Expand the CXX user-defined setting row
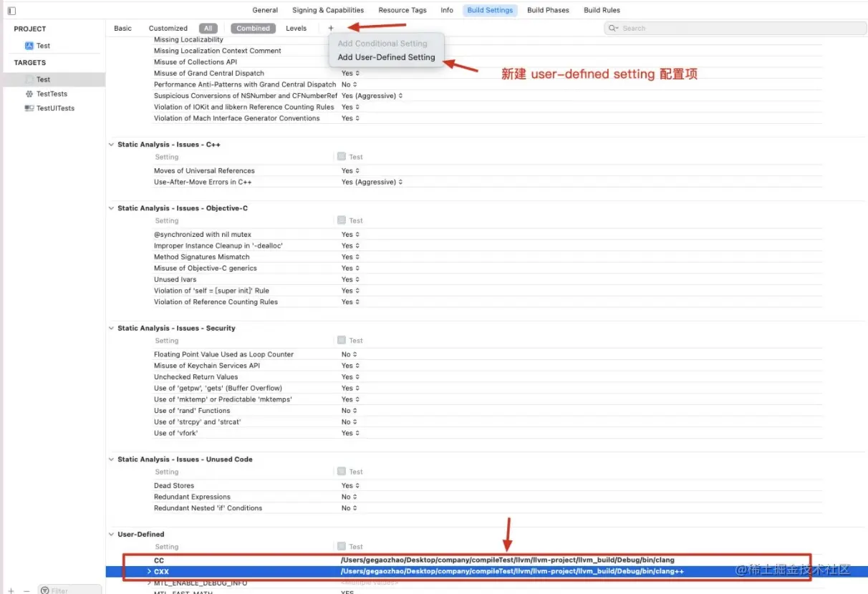Viewport: 868px width, 594px height. pyautogui.click(x=149, y=571)
